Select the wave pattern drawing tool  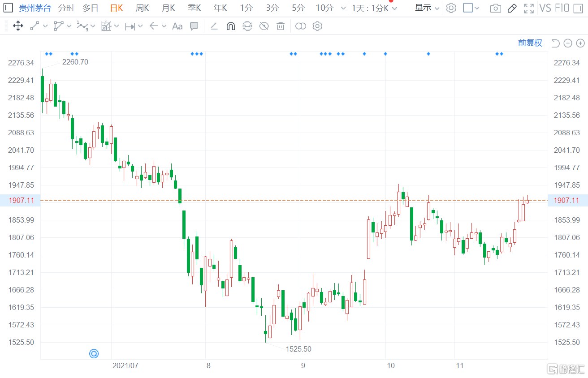click(82, 26)
